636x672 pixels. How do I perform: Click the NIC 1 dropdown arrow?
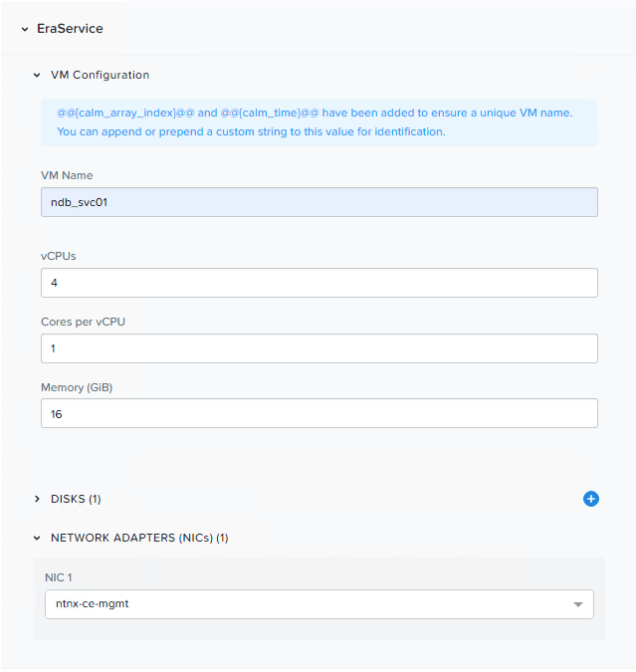578,604
